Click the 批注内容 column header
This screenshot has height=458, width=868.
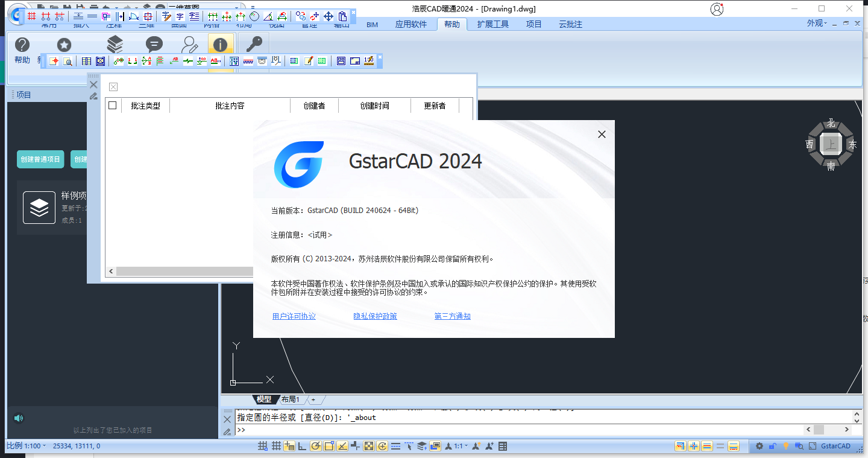[x=230, y=106]
